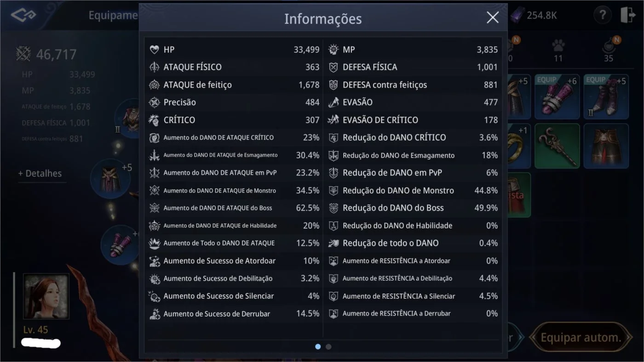Open the Equipamento tab header

click(113, 16)
